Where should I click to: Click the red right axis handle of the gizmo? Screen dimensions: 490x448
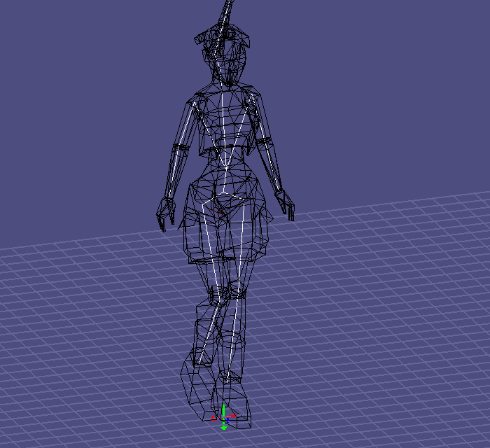point(233,416)
